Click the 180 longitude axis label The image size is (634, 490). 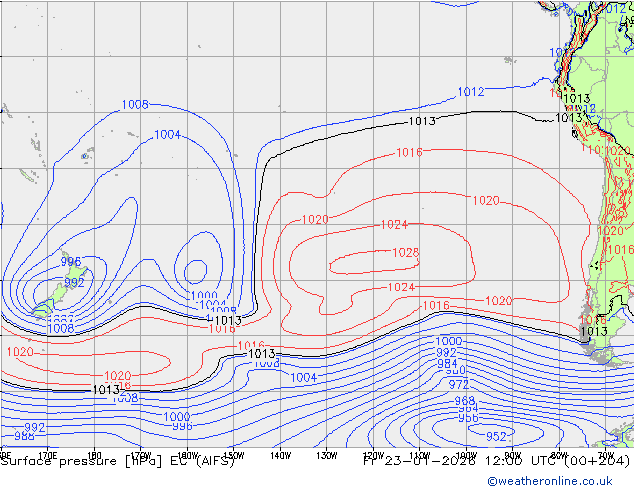tap(94, 456)
